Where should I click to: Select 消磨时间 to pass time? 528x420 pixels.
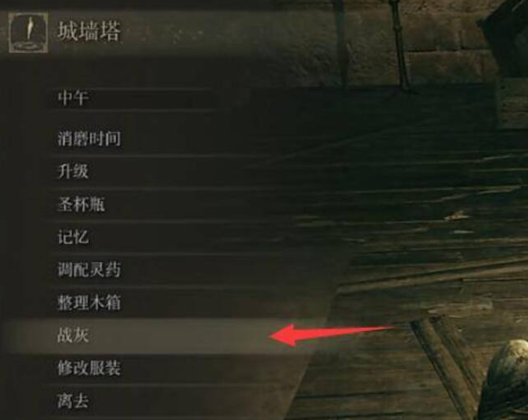pyautogui.click(x=90, y=138)
